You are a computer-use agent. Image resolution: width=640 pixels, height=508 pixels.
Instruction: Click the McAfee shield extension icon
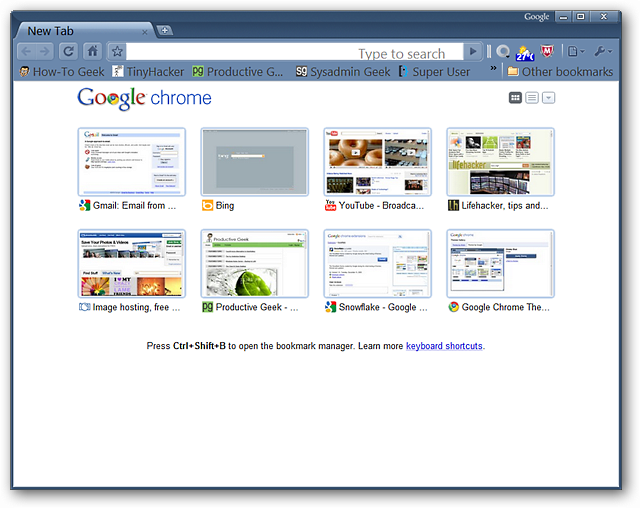[547, 51]
